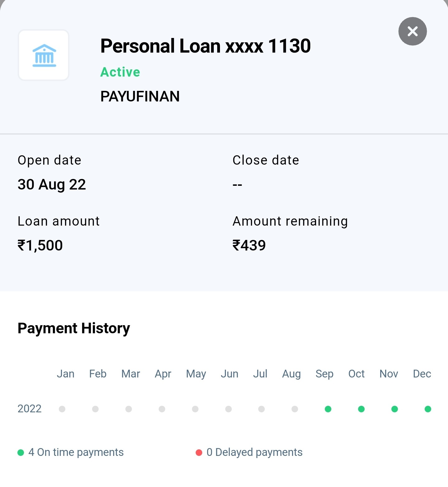
Task: Tap the blue bank building icon
Action: click(x=44, y=55)
